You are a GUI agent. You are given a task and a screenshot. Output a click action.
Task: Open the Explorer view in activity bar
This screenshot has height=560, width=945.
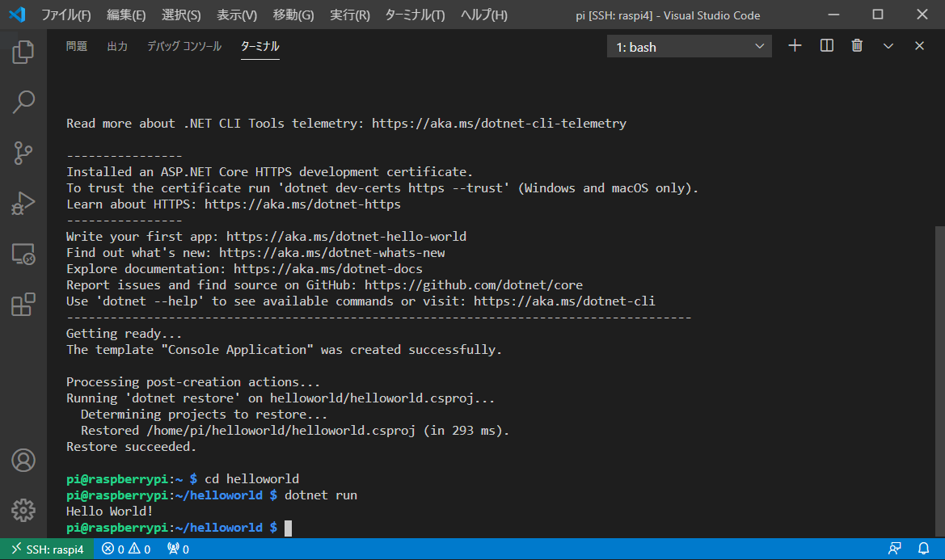point(23,52)
